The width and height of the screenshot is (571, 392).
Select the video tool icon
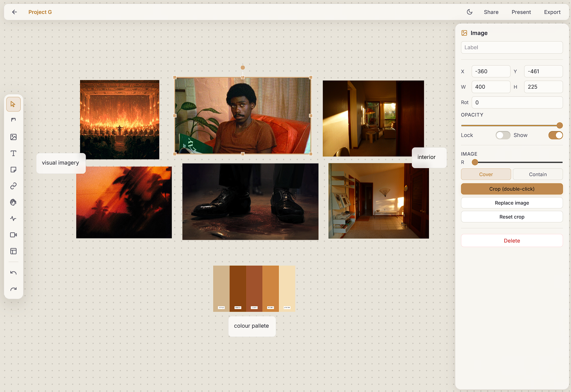[13, 235]
